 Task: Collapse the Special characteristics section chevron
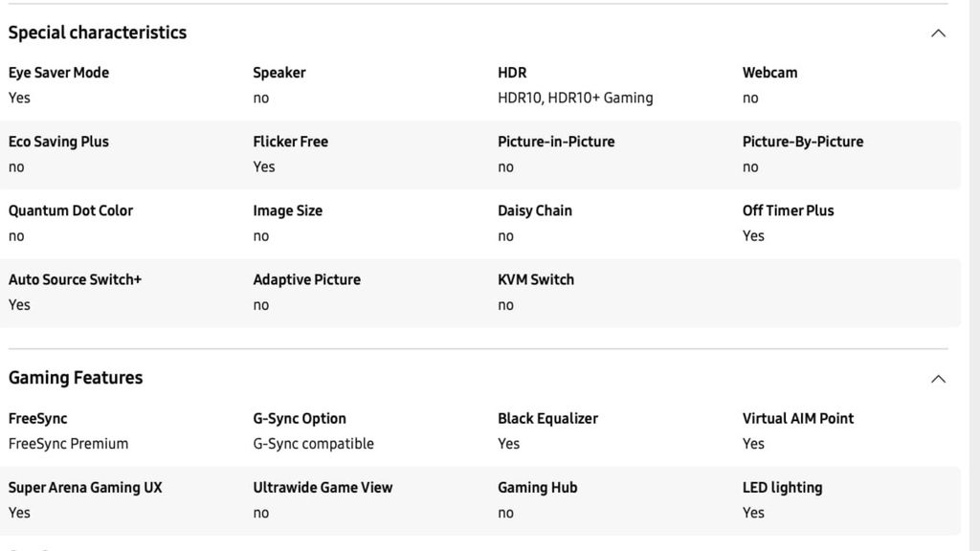click(x=938, y=33)
